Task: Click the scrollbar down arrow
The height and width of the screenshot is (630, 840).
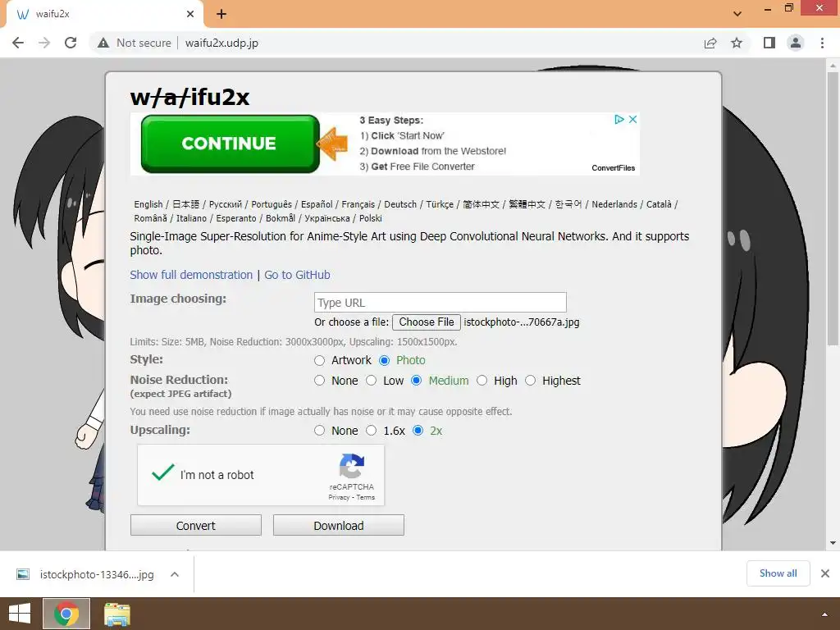Action: [833, 543]
